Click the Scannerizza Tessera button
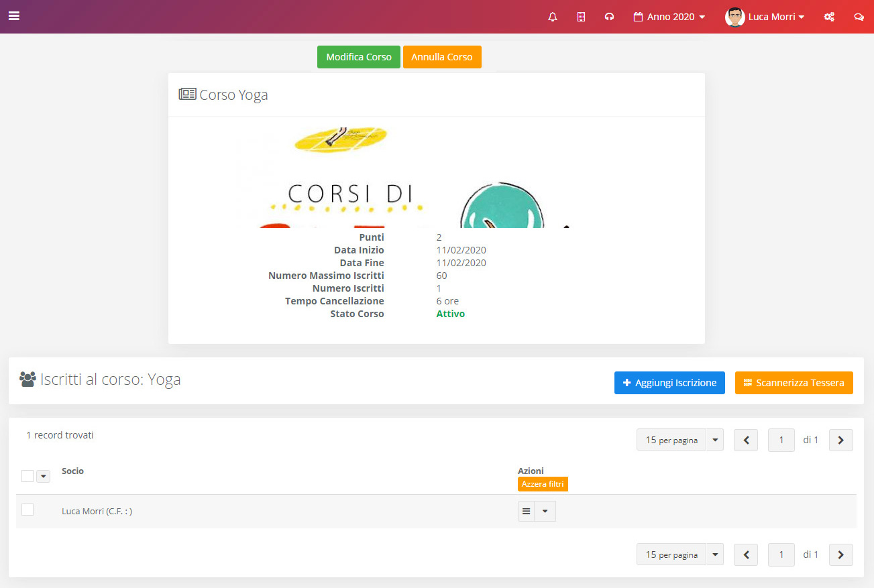This screenshot has width=874, height=588. [x=794, y=383]
